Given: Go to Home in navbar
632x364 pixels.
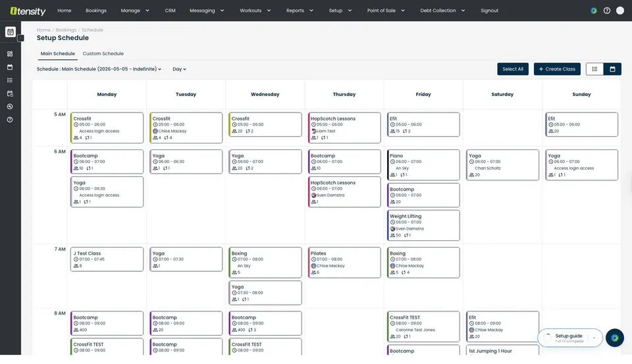Looking at the screenshot, I should (64, 11).
